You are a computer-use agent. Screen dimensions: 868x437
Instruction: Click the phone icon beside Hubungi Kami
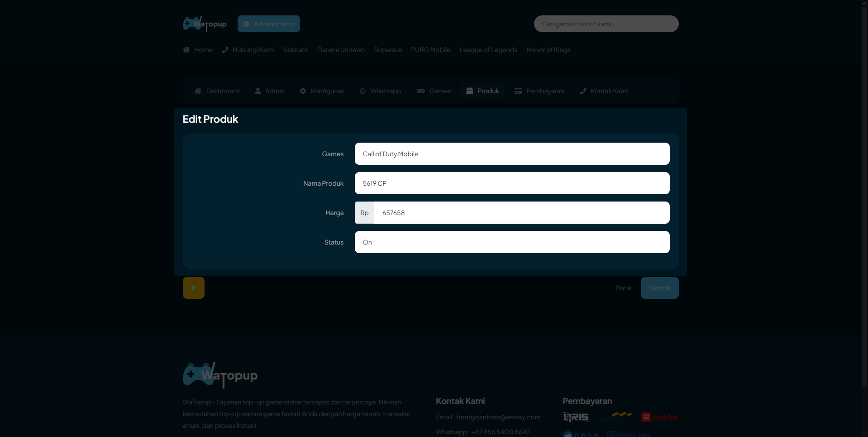[225, 50]
